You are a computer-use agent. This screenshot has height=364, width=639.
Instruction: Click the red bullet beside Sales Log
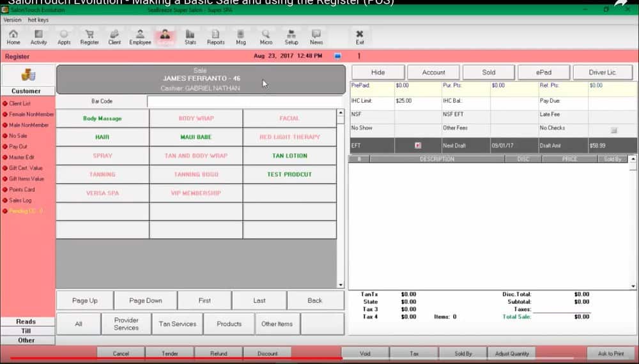click(x=5, y=201)
